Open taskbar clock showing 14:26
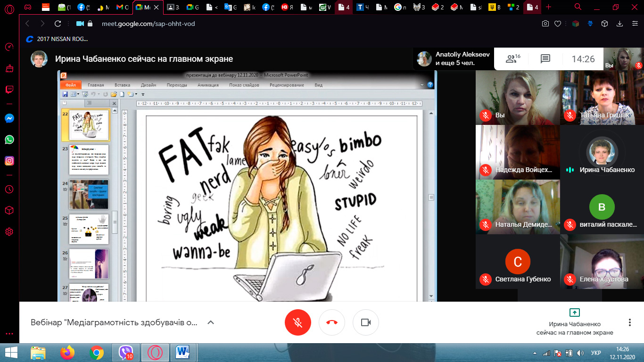Screen dimensions: 644x362 tap(622, 352)
